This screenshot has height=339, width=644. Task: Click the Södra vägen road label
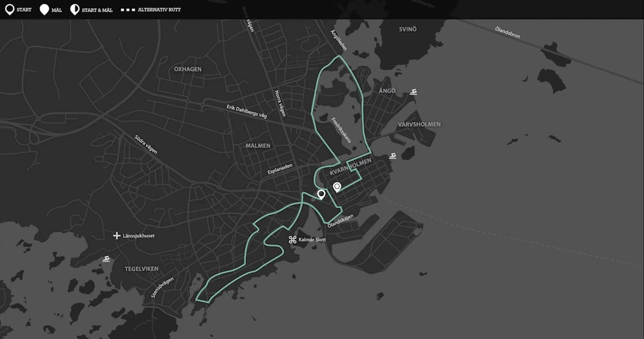point(146,144)
